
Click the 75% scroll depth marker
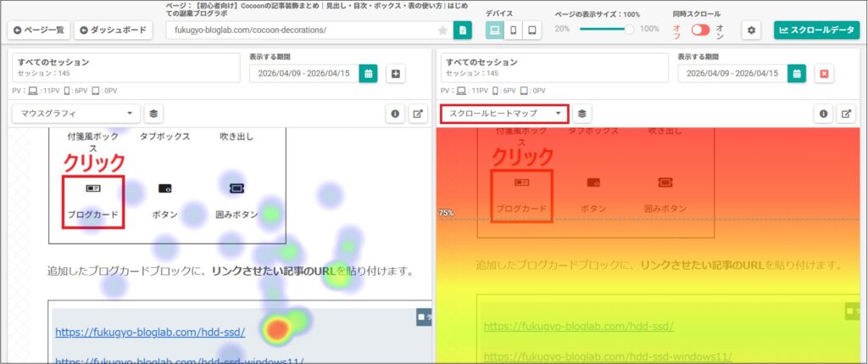pos(446,213)
